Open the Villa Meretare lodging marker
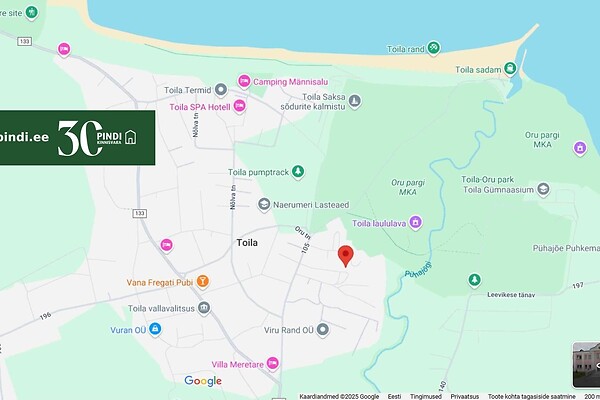This screenshot has width=600, height=400. (x=272, y=363)
